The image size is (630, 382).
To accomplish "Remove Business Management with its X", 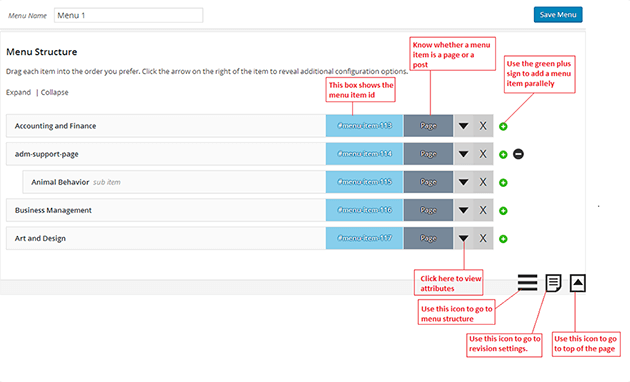I will tap(483, 210).
